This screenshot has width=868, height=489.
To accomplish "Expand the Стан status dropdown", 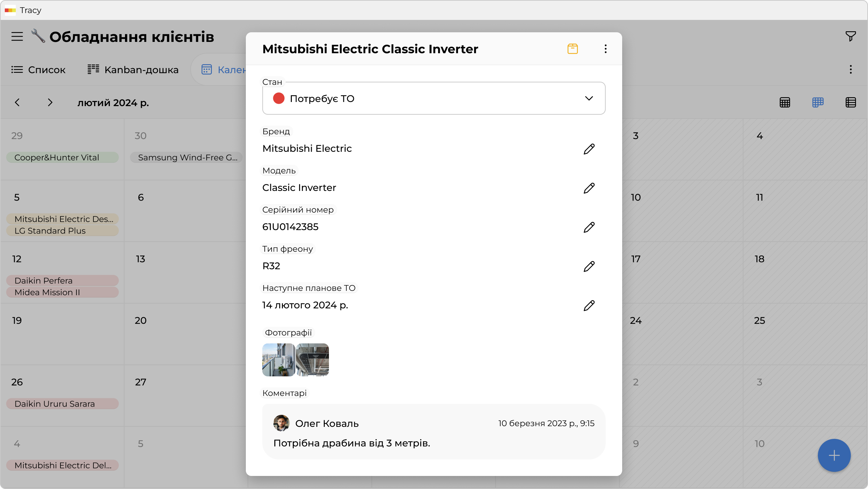I will point(589,99).
